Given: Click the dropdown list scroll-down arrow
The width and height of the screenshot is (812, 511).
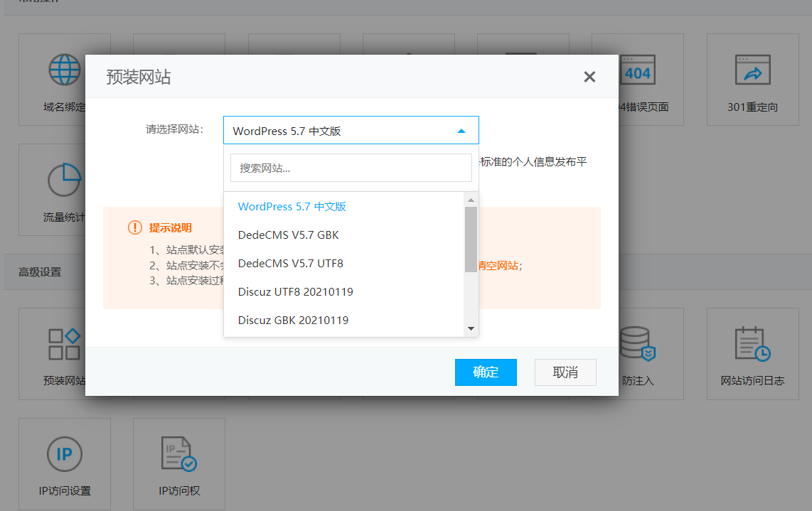Looking at the screenshot, I should 471,329.
